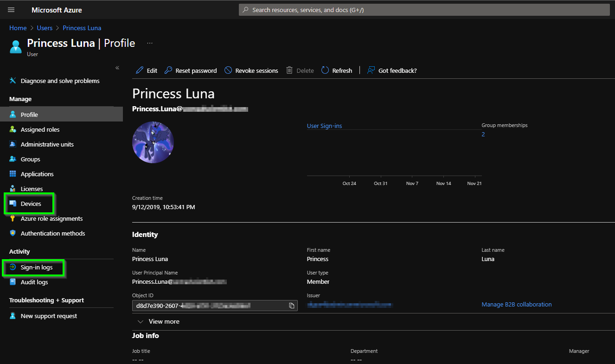Click the Audit logs icon
This screenshot has height=364, width=615.
tap(13, 282)
